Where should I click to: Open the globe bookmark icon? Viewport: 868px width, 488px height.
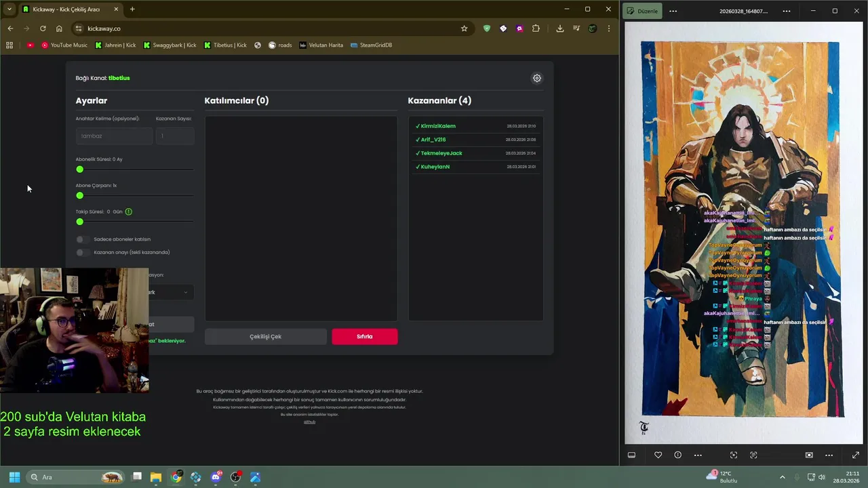click(258, 45)
